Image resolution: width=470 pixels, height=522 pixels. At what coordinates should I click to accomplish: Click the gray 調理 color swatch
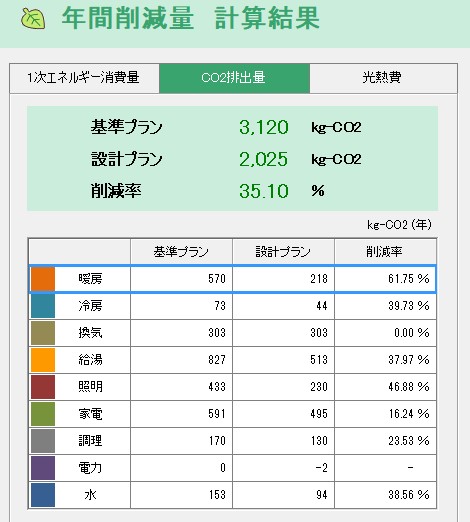43,441
